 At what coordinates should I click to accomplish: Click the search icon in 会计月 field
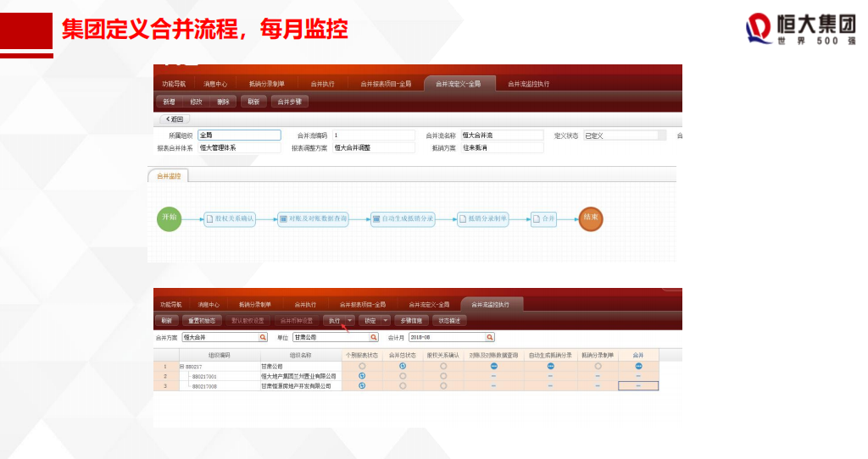pos(489,337)
